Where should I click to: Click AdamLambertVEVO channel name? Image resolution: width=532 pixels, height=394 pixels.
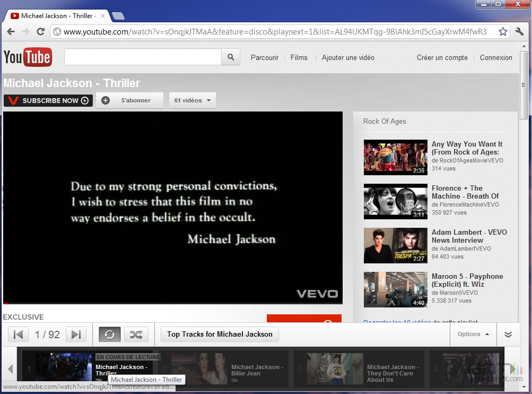tap(465, 249)
